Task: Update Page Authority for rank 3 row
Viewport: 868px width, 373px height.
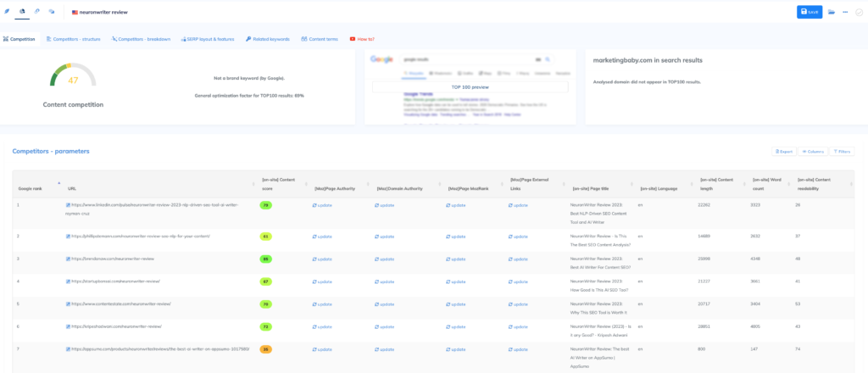Action: pos(322,259)
